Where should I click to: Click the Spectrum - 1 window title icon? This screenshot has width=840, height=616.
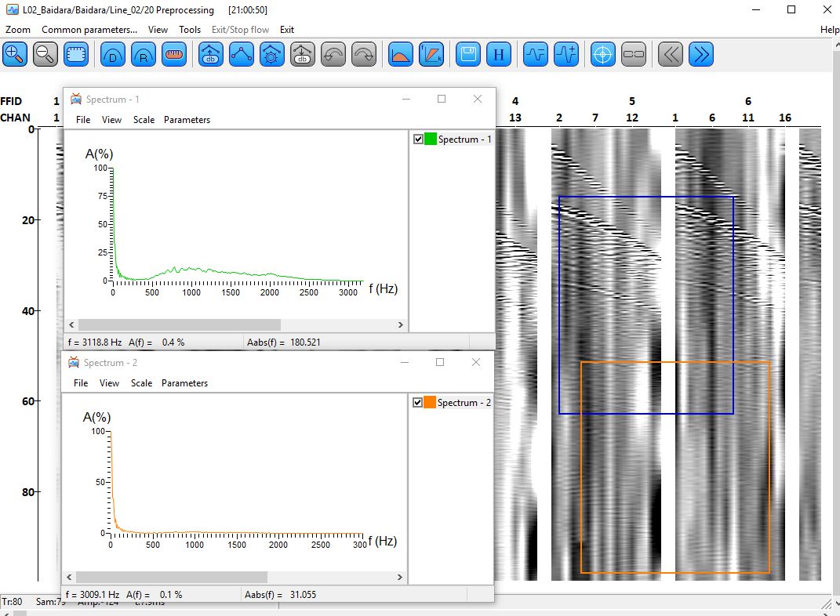click(x=76, y=99)
